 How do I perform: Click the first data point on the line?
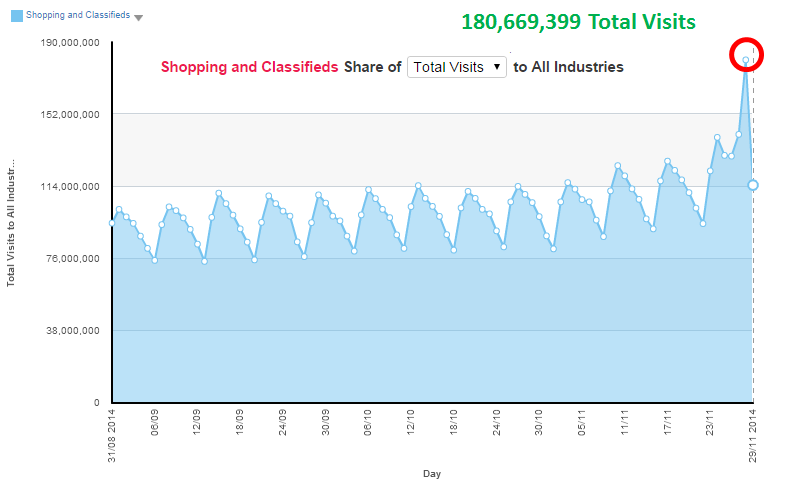pyautogui.click(x=112, y=223)
